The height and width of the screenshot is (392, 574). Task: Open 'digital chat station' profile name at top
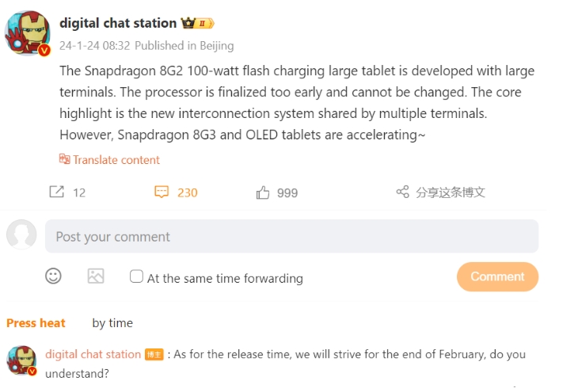pyautogui.click(x=118, y=23)
